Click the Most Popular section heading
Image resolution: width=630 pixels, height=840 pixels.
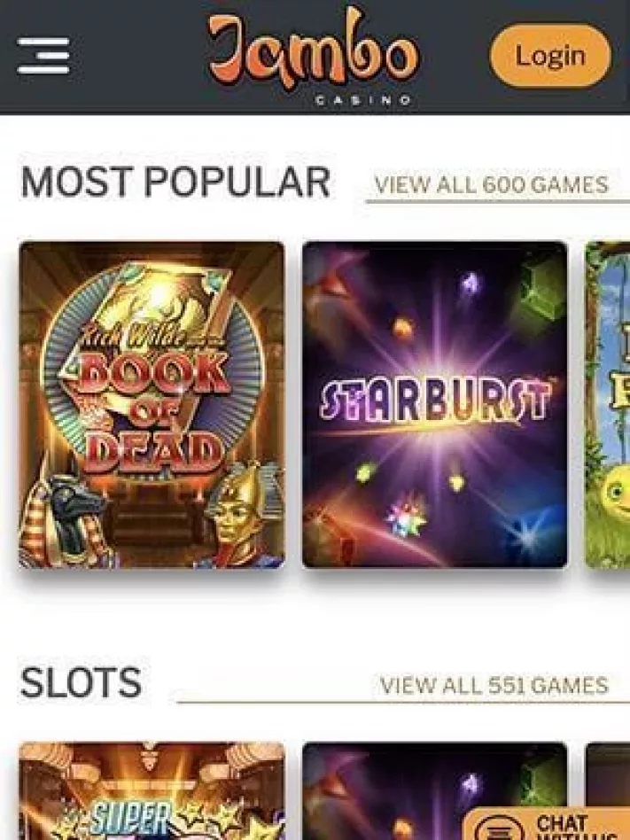(175, 183)
